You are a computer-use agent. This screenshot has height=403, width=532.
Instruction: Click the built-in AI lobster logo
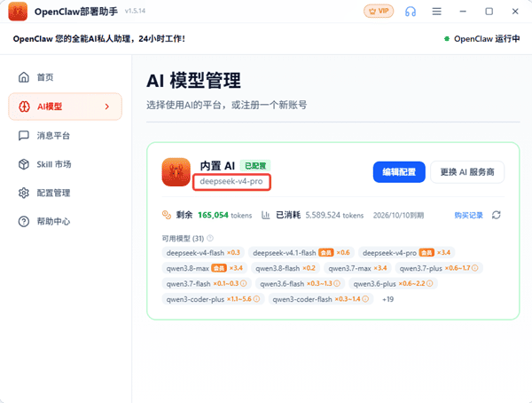176,172
